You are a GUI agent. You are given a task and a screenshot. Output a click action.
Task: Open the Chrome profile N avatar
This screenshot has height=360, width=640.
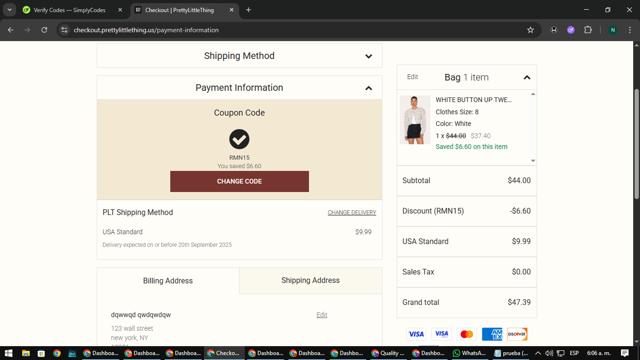tap(613, 30)
